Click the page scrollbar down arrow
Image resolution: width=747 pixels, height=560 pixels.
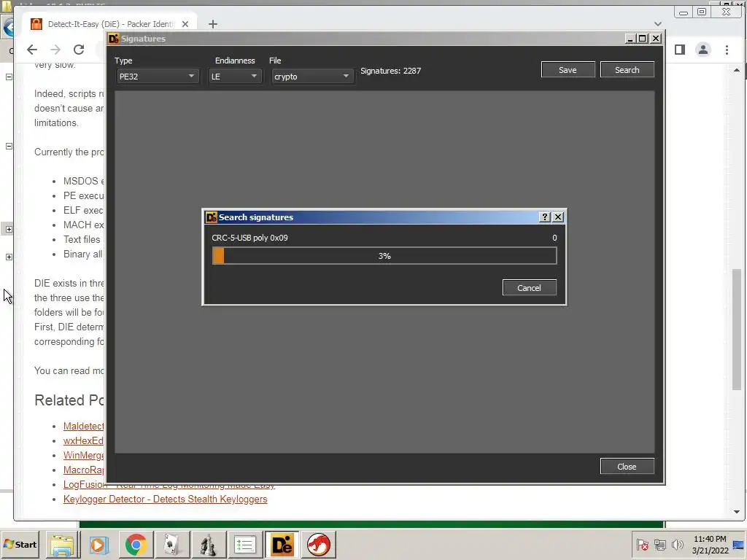pos(737,512)
